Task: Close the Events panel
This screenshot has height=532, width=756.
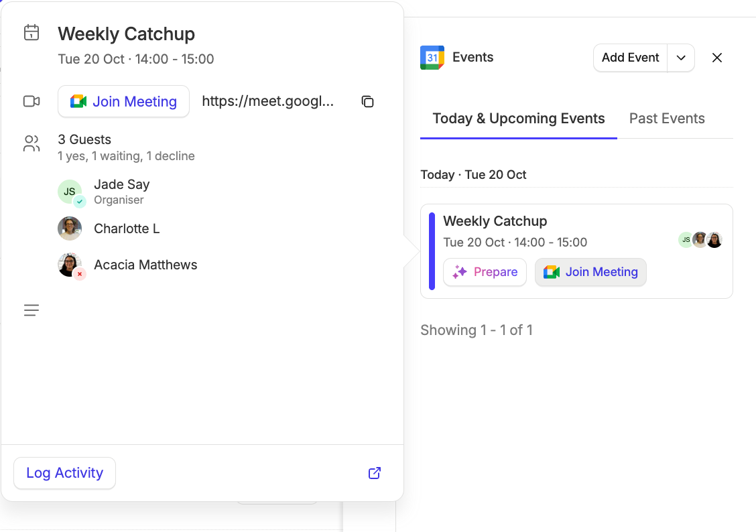Action: pos(717,58)
